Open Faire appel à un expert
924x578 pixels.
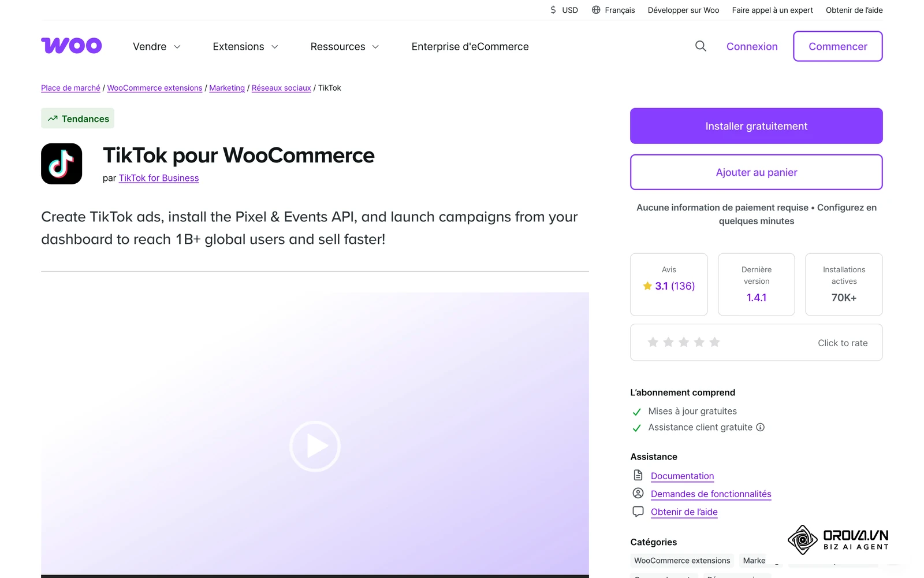[772, 10]
